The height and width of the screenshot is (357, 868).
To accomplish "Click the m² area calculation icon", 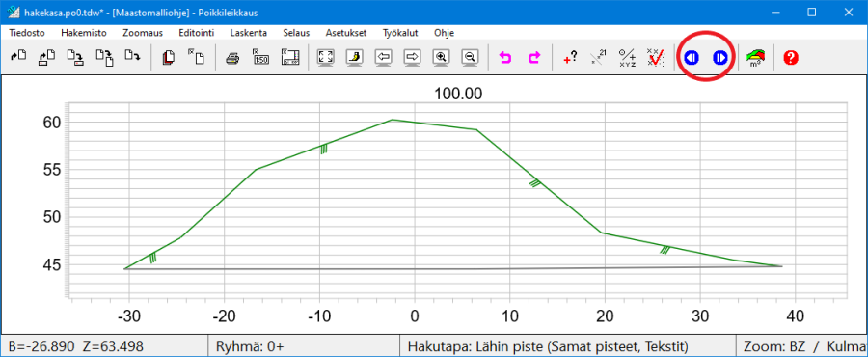I will 755,57.
